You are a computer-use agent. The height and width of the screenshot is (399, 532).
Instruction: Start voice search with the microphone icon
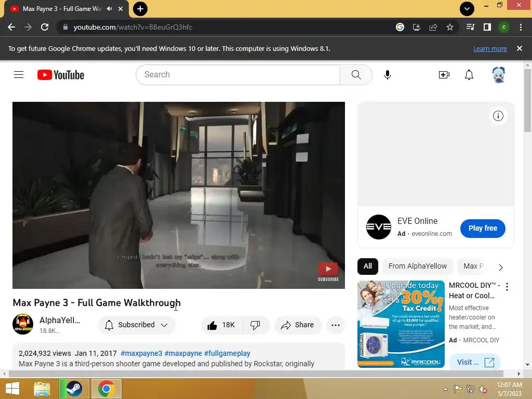coord(388,75)
